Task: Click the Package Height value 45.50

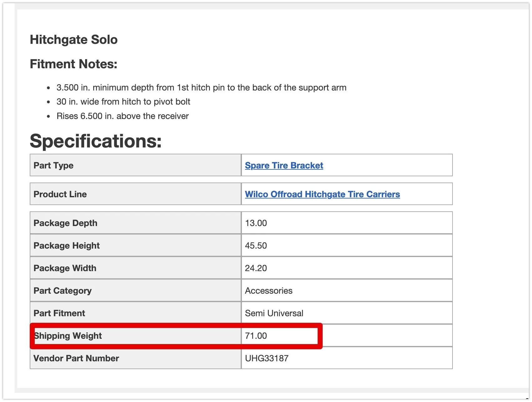Action: click(256, 245)
